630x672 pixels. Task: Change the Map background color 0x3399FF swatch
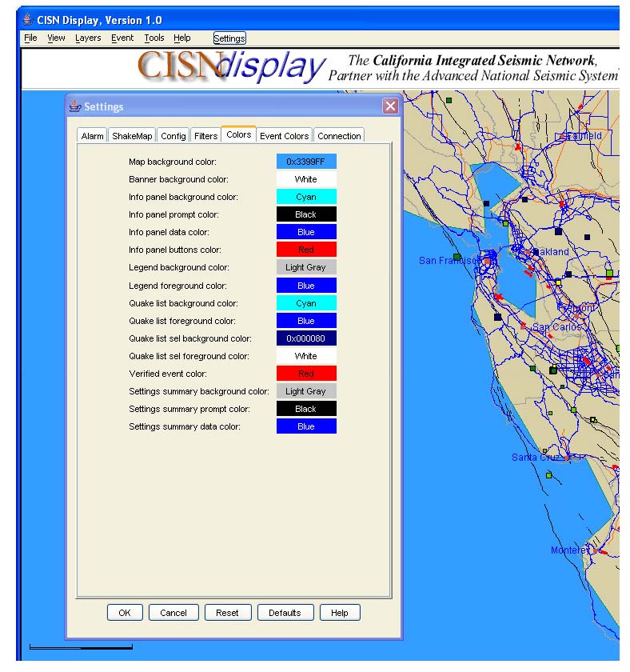(x=306, y=162)
